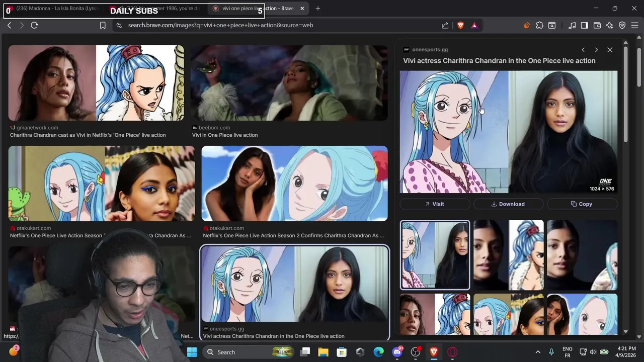Viewport: 644px width, 362px height.
Task: Toggle the browser sidebar panel
Action: coord(584,25)
